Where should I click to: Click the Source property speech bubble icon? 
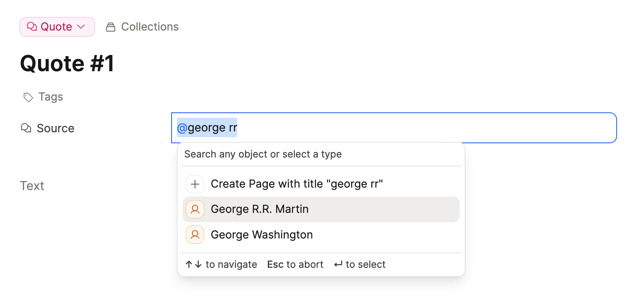tap(26, 128)
